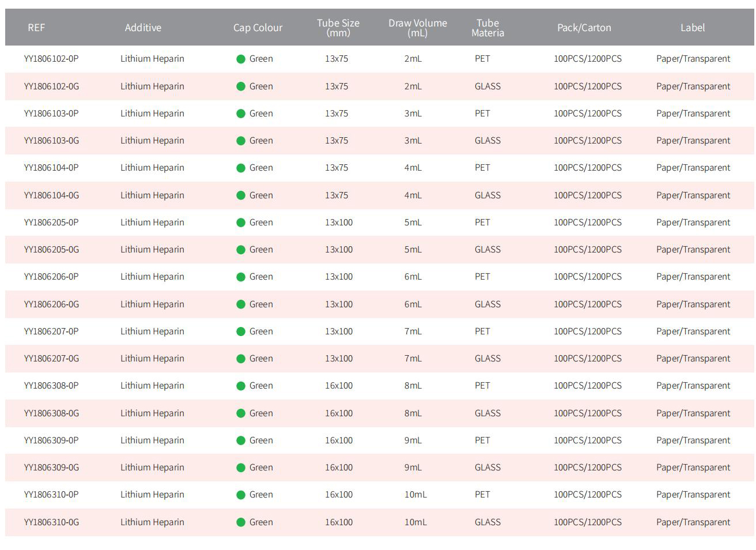756x550 pixels.
Task: Click the Additive column header
Action: click(x=143, y=28)
